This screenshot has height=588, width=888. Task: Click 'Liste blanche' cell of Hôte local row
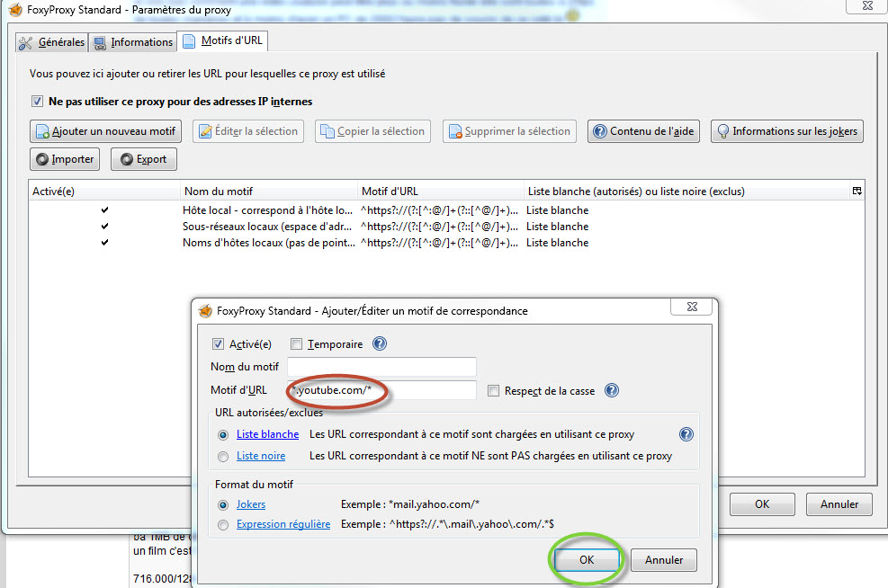[557, 210]
